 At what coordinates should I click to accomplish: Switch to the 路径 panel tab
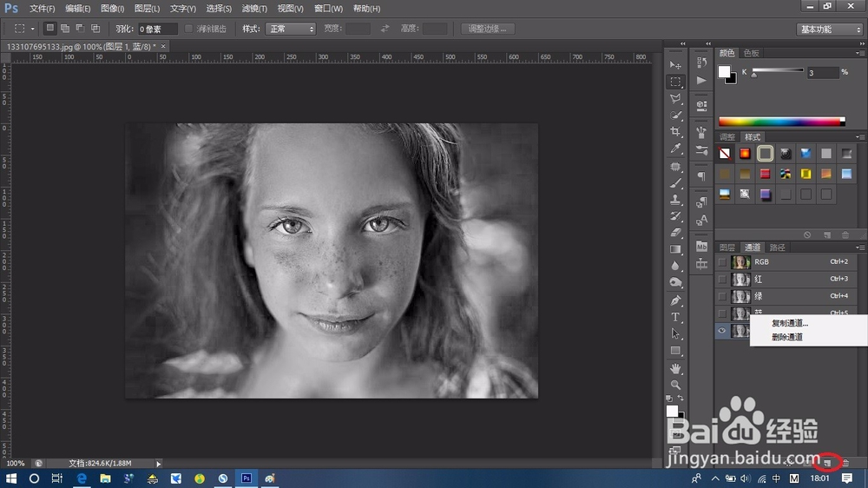(x=777, y=247)
